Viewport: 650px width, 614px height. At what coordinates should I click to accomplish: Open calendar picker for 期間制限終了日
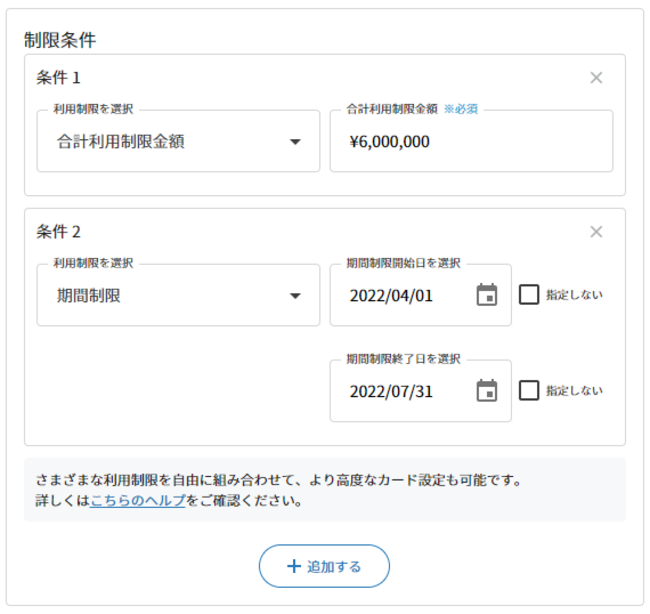(487, 390)
